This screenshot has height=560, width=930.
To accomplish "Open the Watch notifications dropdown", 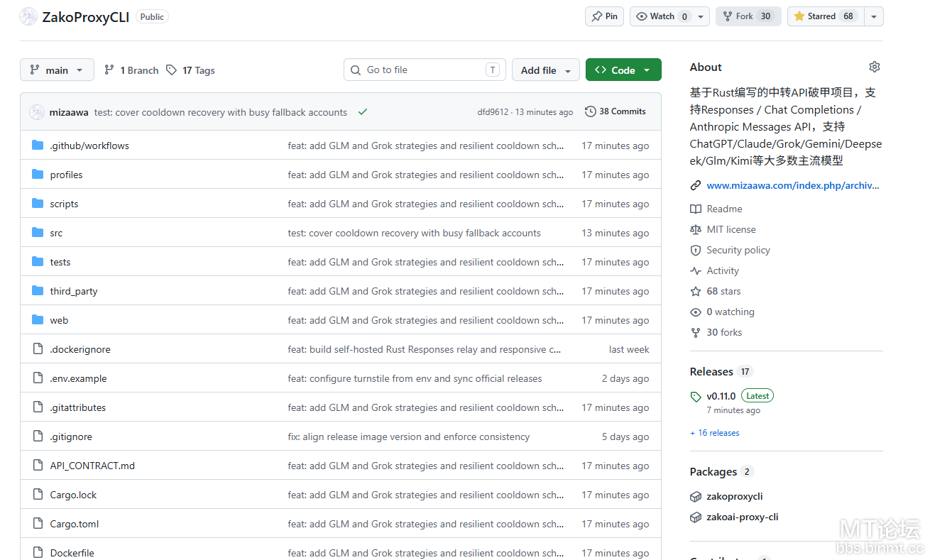I will pos(669,16).
